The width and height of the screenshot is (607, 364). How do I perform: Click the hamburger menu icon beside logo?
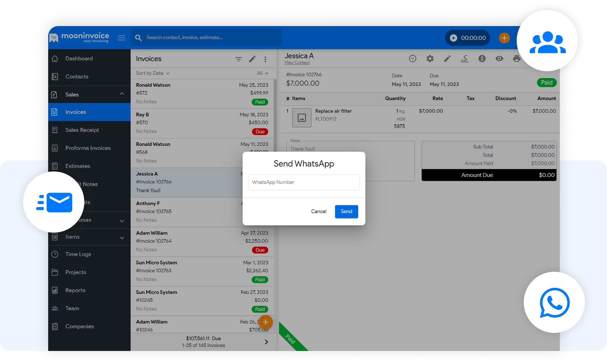[x=122, y=38]
